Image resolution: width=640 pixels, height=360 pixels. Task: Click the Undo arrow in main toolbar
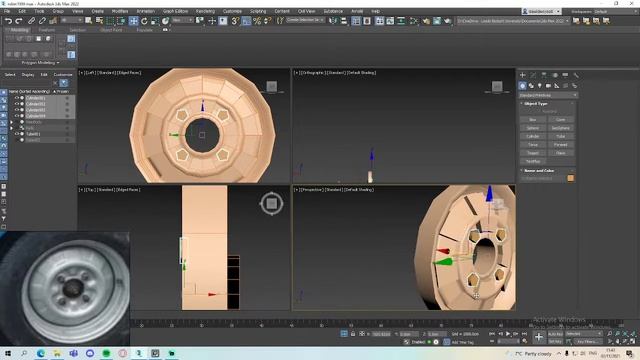click(x=8, y=21)
